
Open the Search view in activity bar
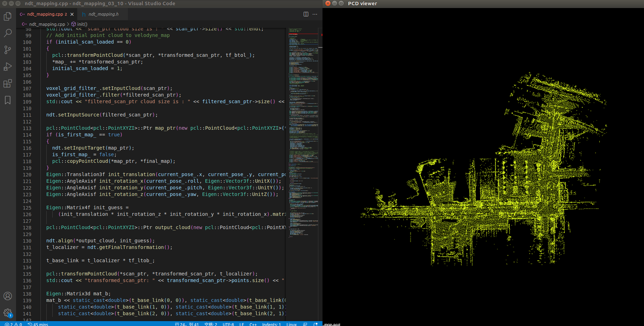click(x=8, y=33)
